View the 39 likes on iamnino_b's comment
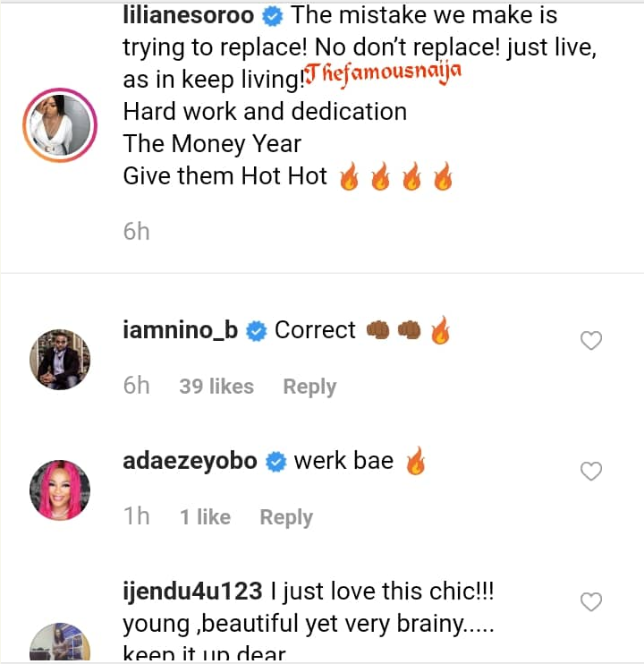 click(x=216, y=387)
